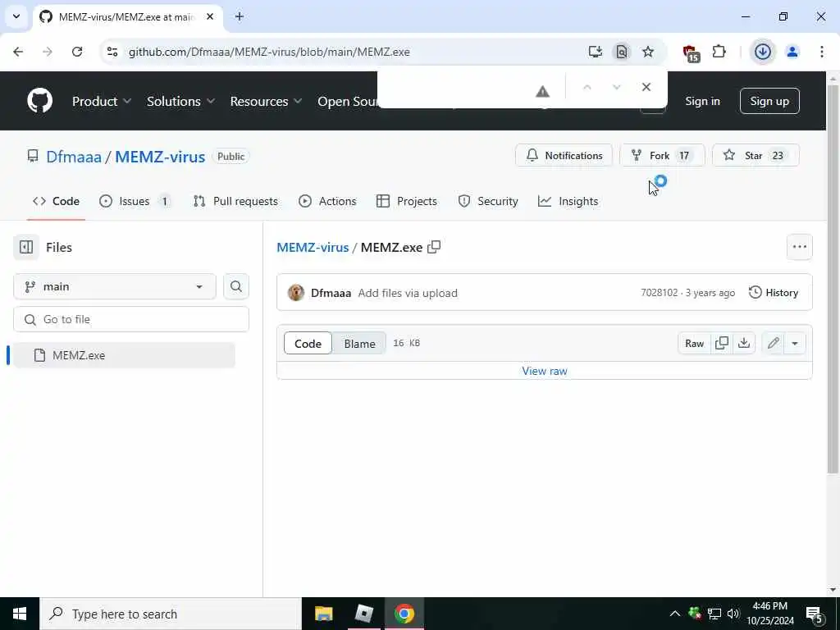The image size is (840, 630).
Task: Search this repository files magnifier button
Action: 236,286
